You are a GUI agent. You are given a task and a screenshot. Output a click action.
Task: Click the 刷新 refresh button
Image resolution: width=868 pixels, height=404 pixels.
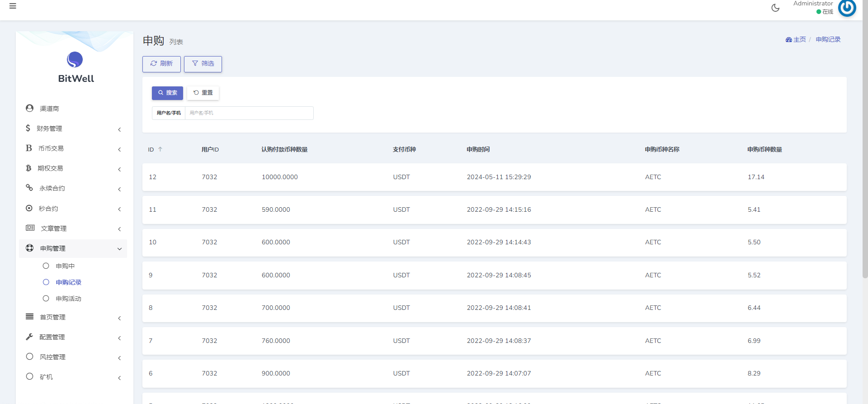click(161, 64)
